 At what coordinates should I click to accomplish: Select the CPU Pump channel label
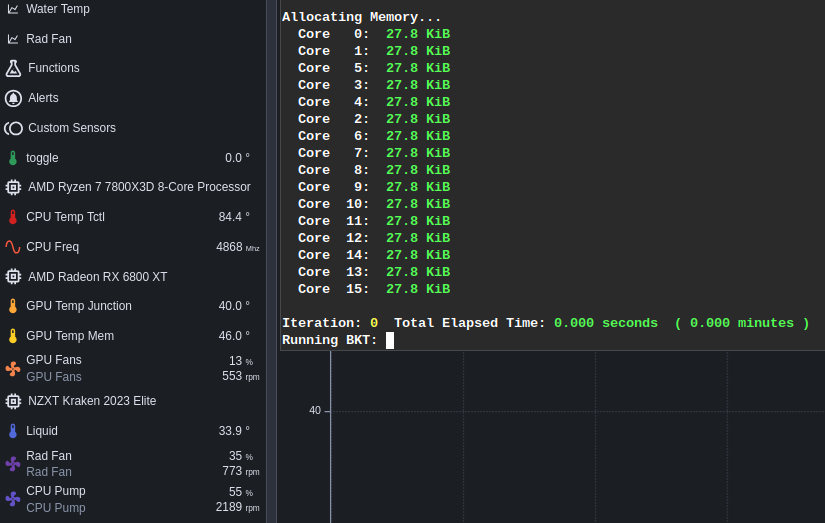pyautogui.click(x=56, y=491)
